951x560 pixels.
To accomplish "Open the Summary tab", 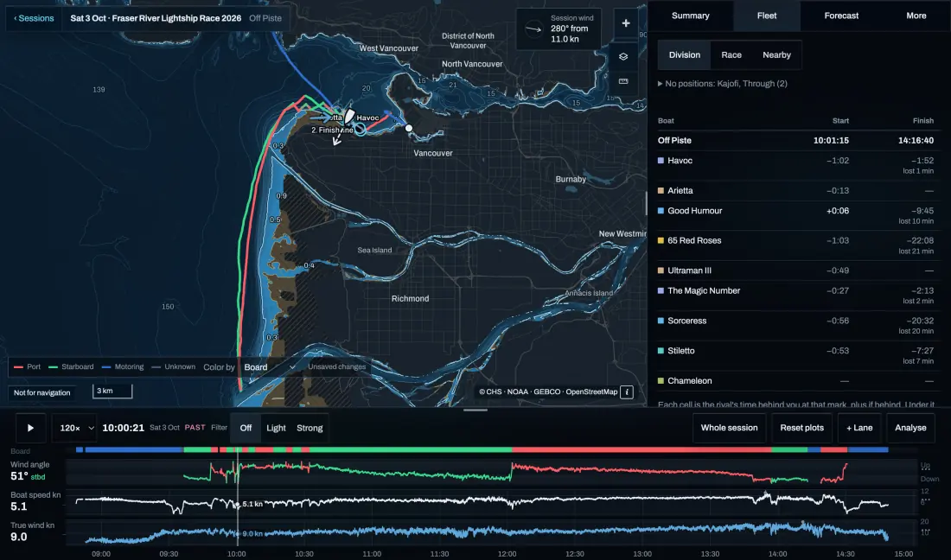I will pos(690,16).
